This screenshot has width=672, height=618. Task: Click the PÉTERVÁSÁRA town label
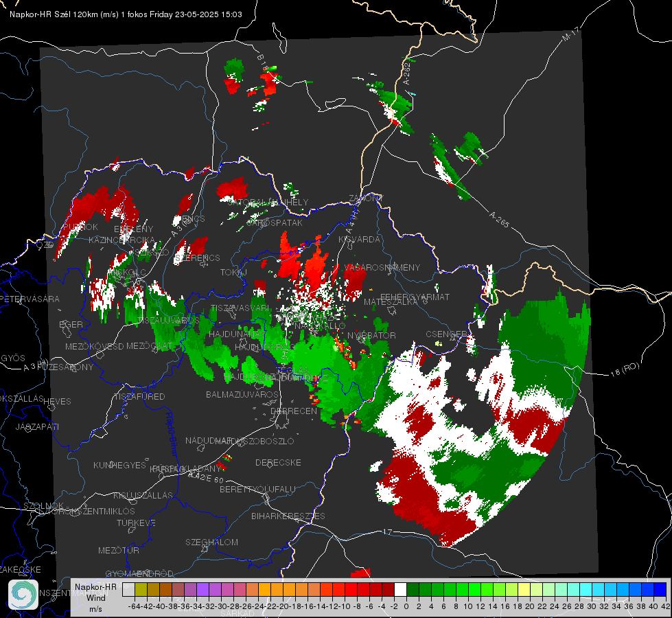(30, 299)
